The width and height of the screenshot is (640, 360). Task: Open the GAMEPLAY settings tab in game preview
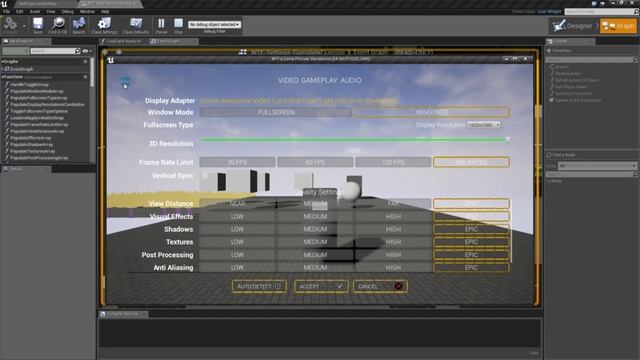(x=320, y=80)
